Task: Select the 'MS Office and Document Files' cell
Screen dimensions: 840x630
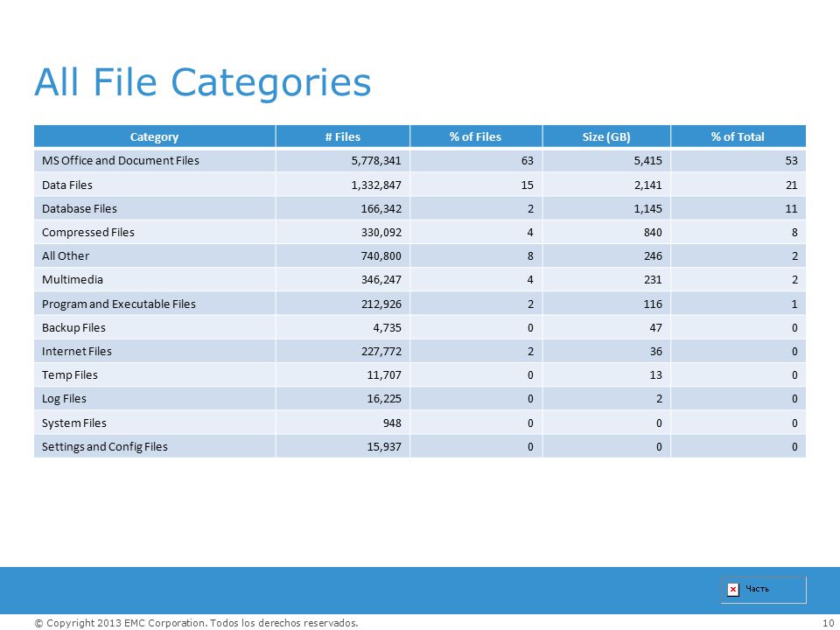Action: tap(154, 161)
